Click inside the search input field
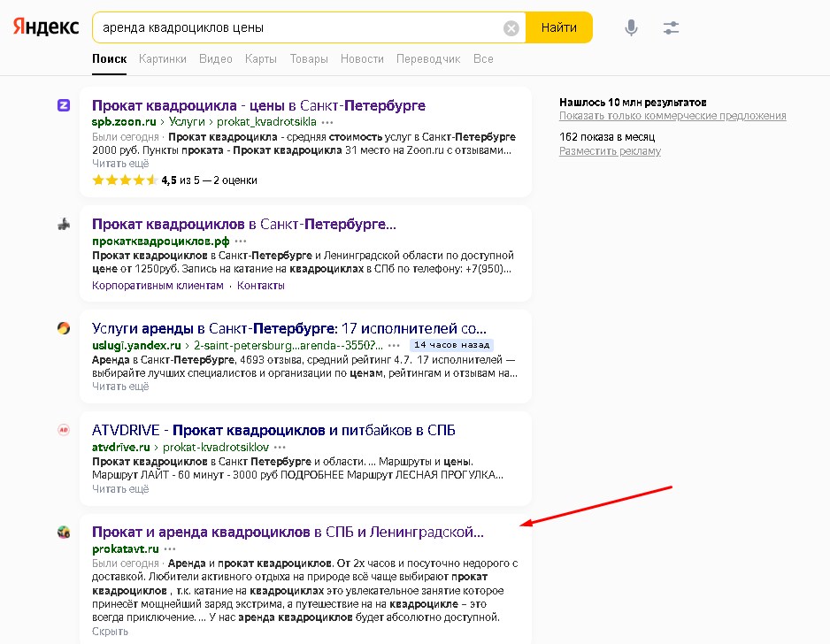 pyautogui.click(x=301, y=27)
